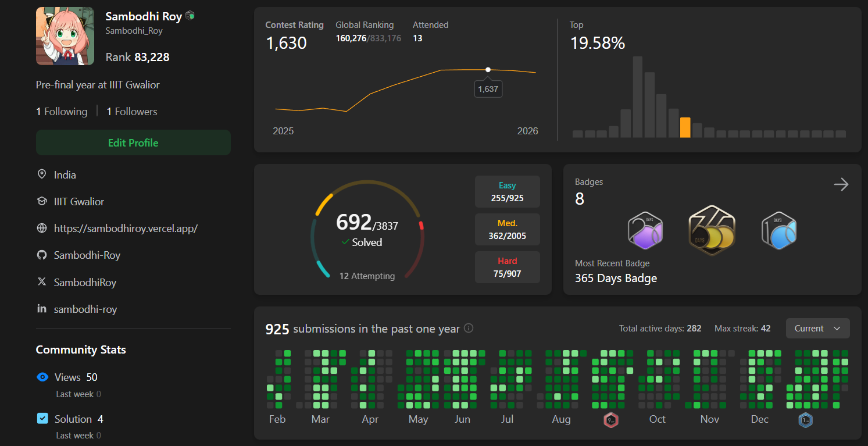Click the info icon next to submissions heading
This screenshot has width=868, height=446.
[x=469, y=328]
